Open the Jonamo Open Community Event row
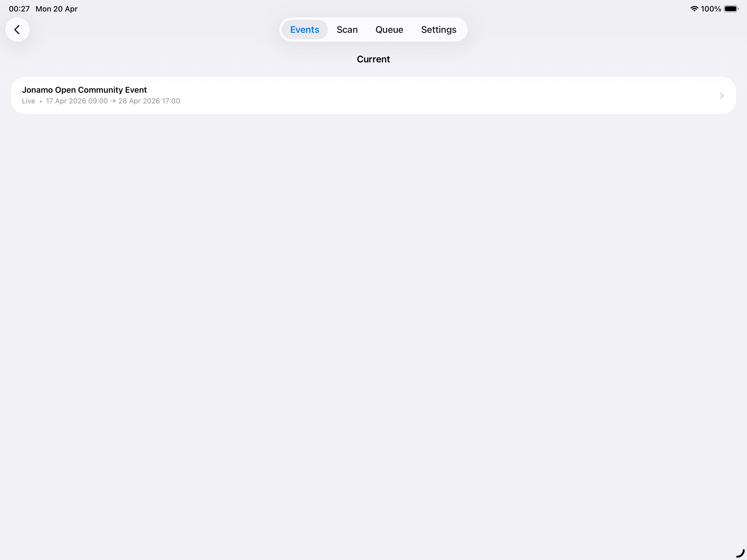This screenshot has width=747, height=560. coord(373,95)
